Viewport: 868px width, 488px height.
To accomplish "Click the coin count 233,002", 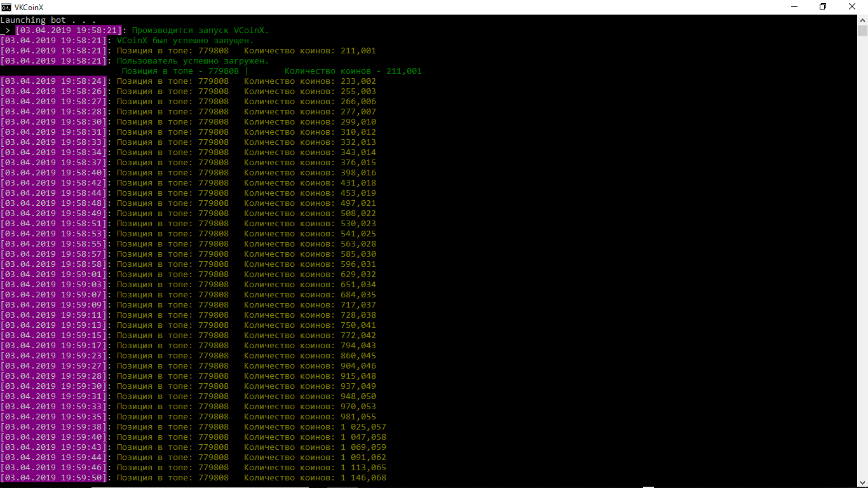I will pos(358,81).
